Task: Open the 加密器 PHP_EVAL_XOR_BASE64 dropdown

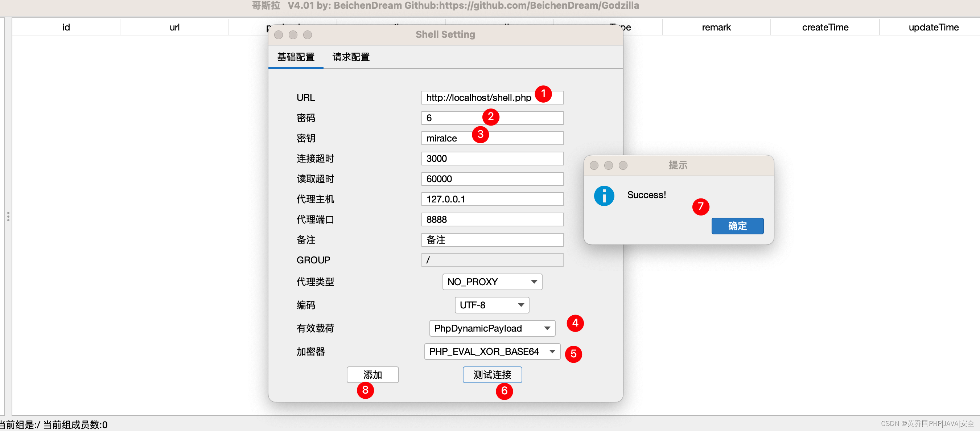Action: 492,352
